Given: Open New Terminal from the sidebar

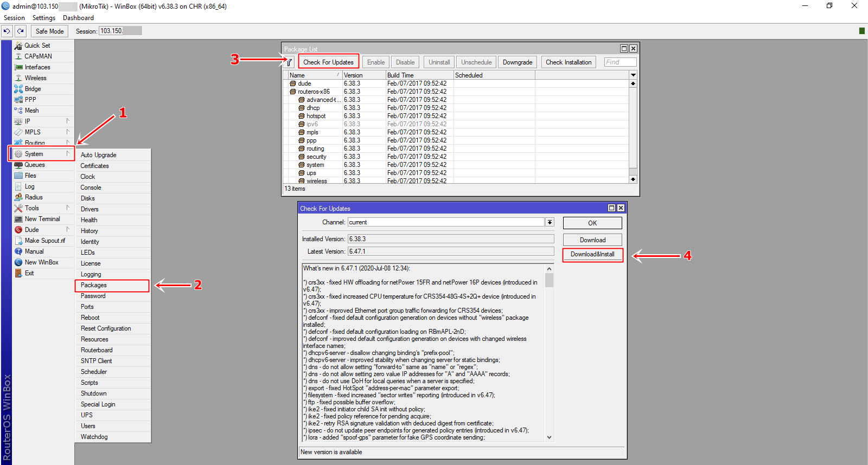Looking at the screenshot, I should (42, 219).
